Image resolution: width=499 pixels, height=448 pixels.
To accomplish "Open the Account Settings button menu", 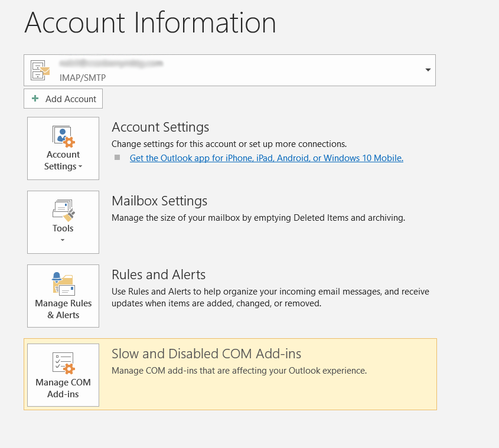I will (63, 148).
